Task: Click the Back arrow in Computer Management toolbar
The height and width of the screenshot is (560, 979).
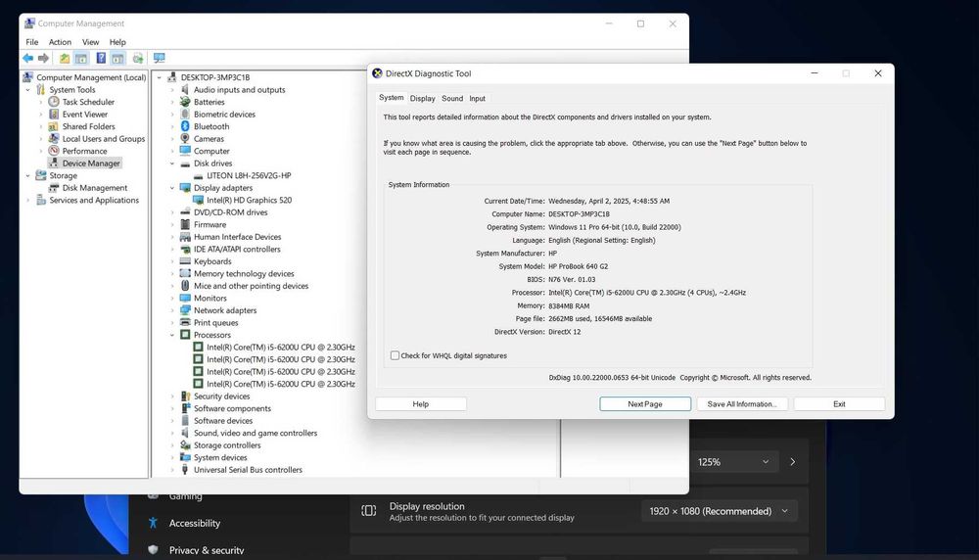Action: click(x=28, y=58)
